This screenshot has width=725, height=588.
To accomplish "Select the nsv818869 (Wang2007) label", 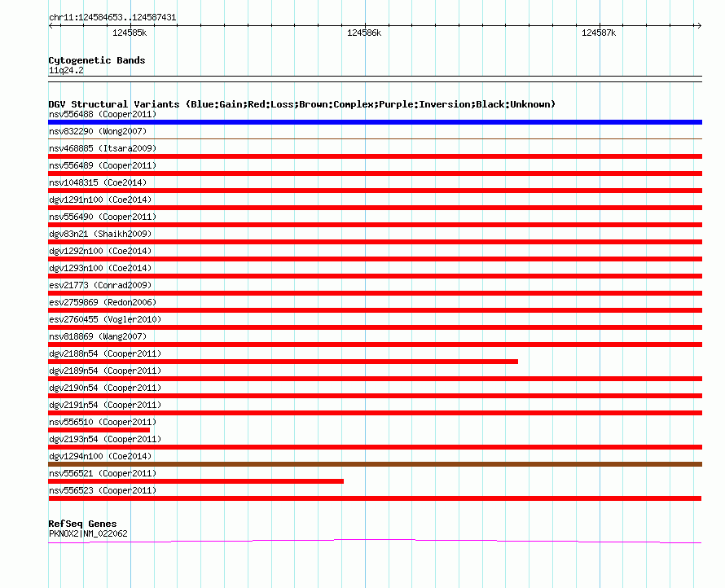I will point(98,336).
